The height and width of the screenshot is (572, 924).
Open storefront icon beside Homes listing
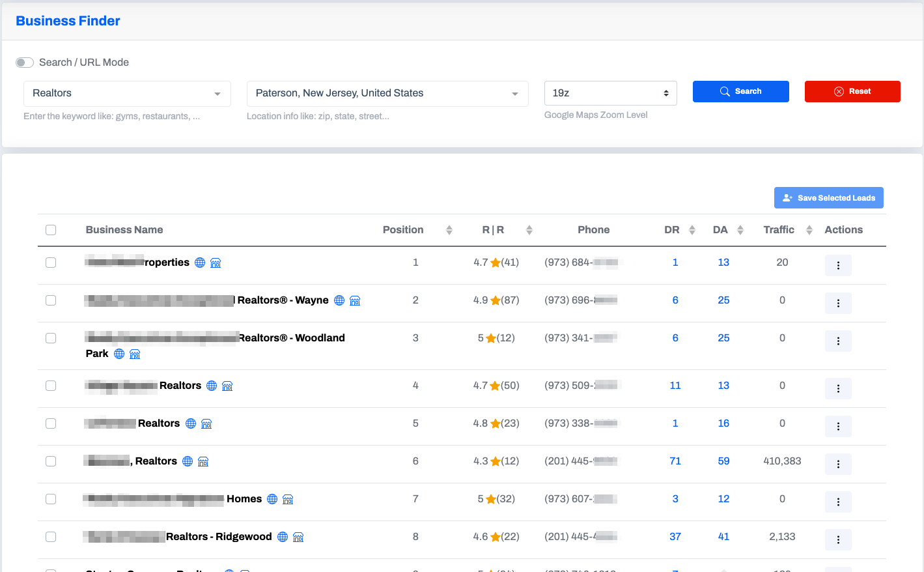coord(288,499)
